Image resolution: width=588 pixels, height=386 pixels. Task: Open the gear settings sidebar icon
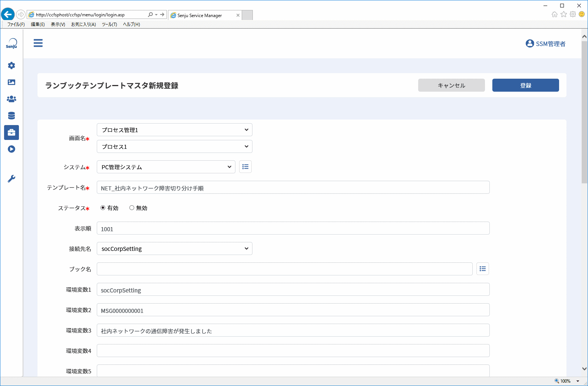pyautogui.click(x=11, y=66)
